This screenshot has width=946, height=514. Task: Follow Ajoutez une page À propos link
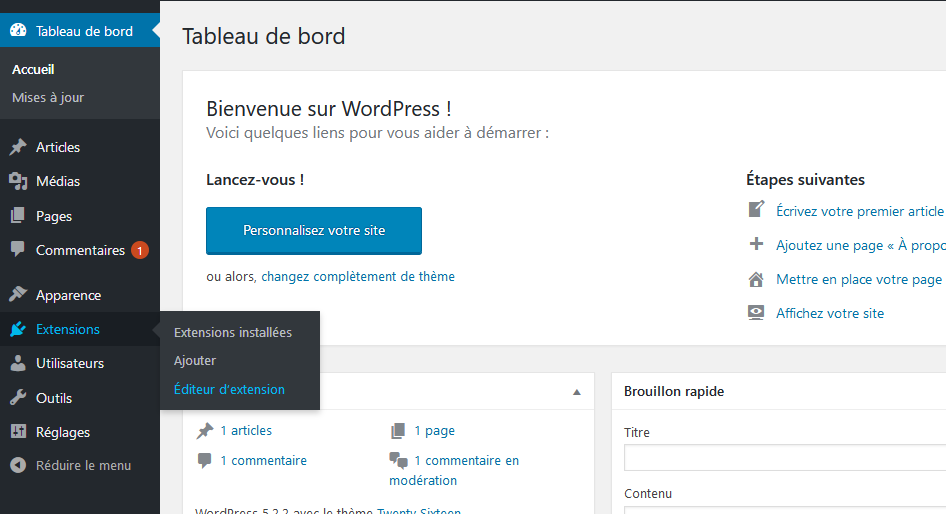860,246
